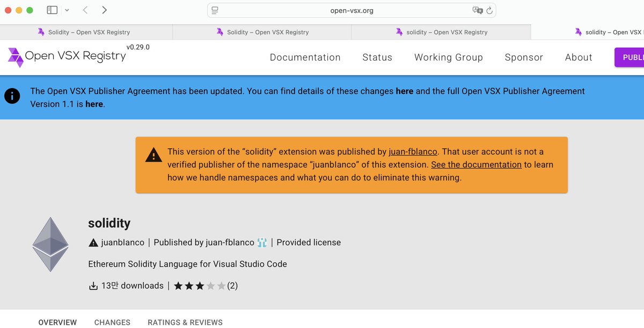Select the rightmost 'solidity – Open VSX' tab

[588, 32]
